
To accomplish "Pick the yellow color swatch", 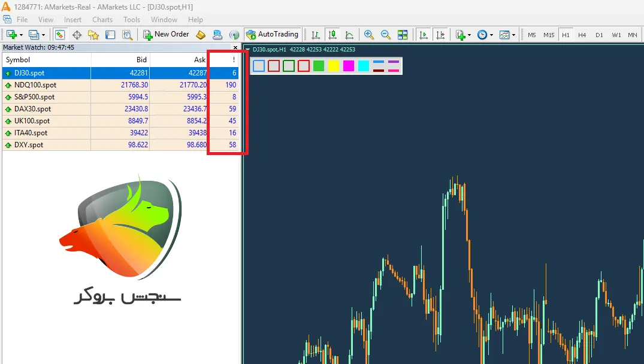I will point(334,66).
